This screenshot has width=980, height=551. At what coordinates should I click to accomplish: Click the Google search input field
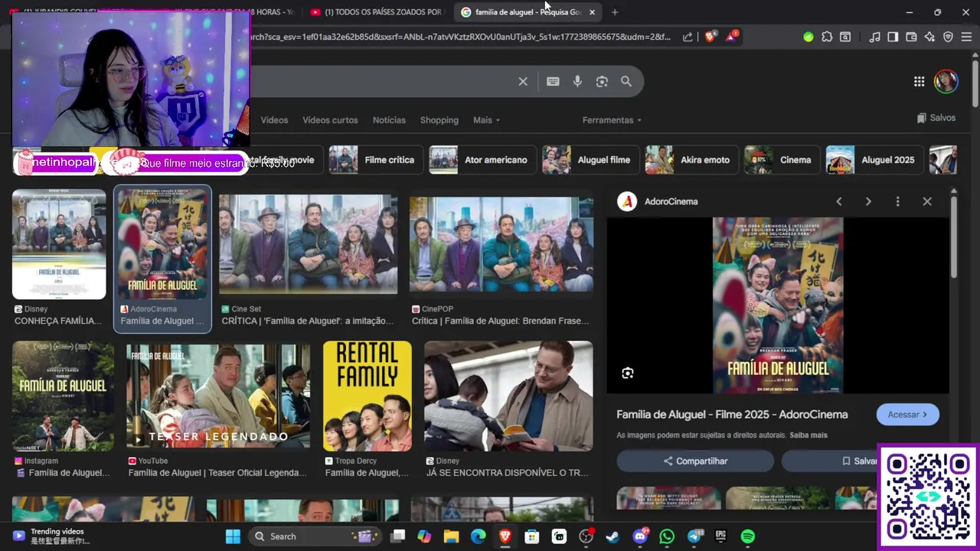coord(383,81)
